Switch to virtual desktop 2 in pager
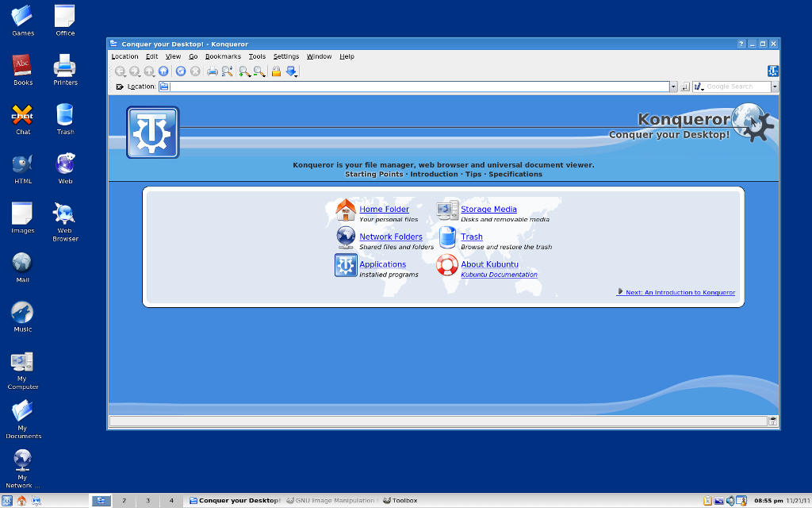This screenshot has width=812, height=508. (x=124, y=501)
